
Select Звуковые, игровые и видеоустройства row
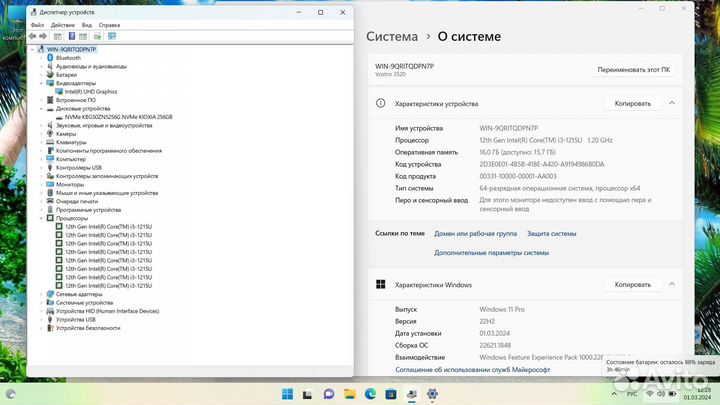tap(104, 125)
